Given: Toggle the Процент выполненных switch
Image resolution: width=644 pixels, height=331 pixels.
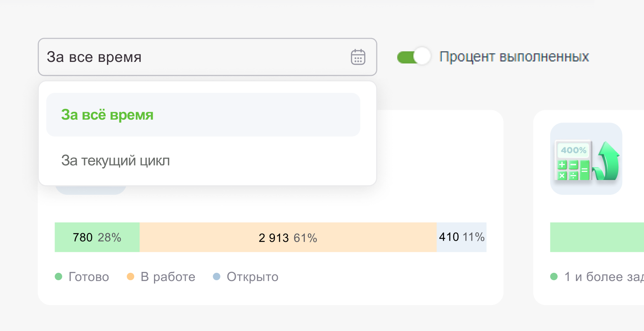Looking at the screenshot, I should tap(414, 57).
